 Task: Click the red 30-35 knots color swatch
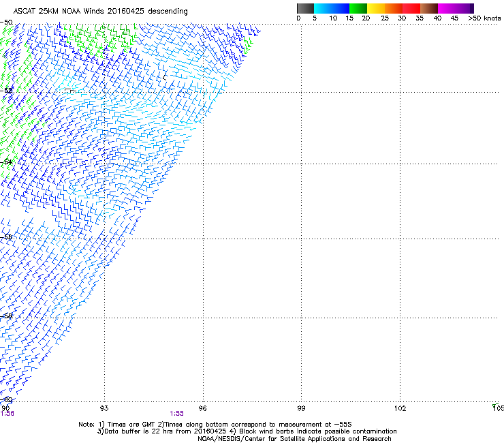click(x=411, y=8)
